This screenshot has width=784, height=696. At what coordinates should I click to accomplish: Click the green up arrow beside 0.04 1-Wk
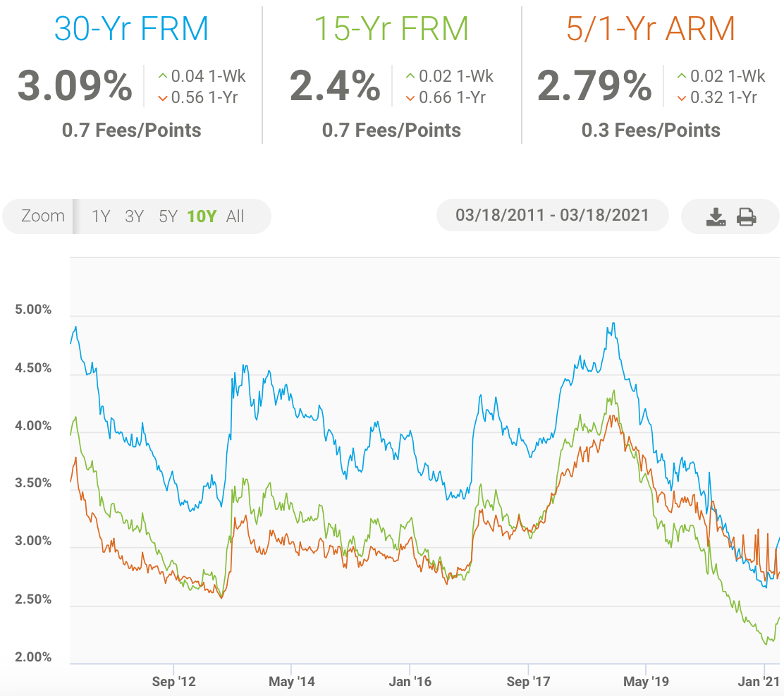coord(163,76)
